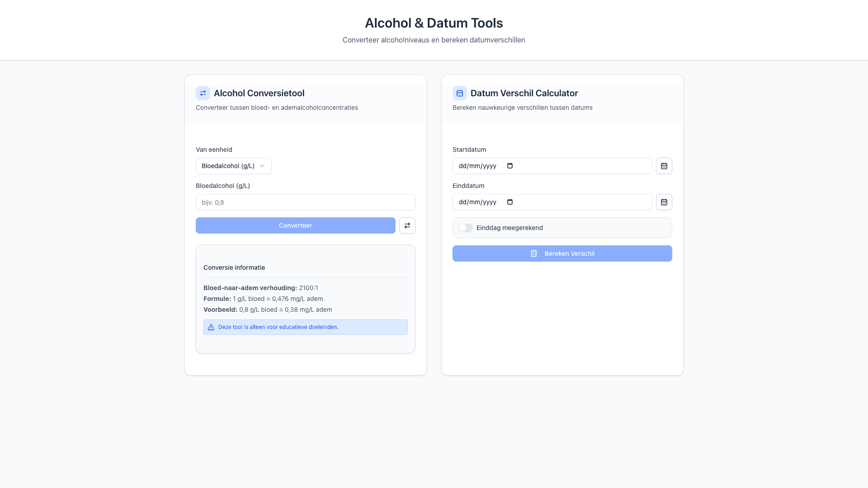Click the calculator icon on Bereken Verschil

tap(534, 253)
